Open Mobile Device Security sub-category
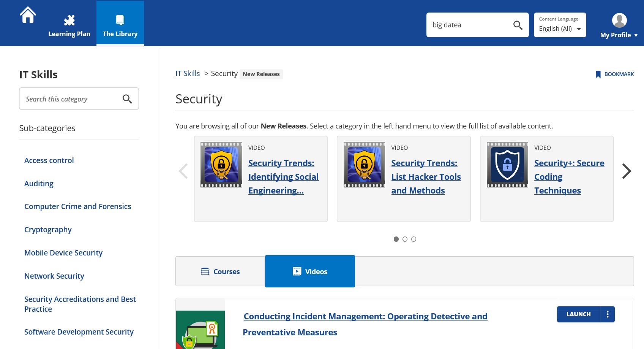 click(63, 253)
